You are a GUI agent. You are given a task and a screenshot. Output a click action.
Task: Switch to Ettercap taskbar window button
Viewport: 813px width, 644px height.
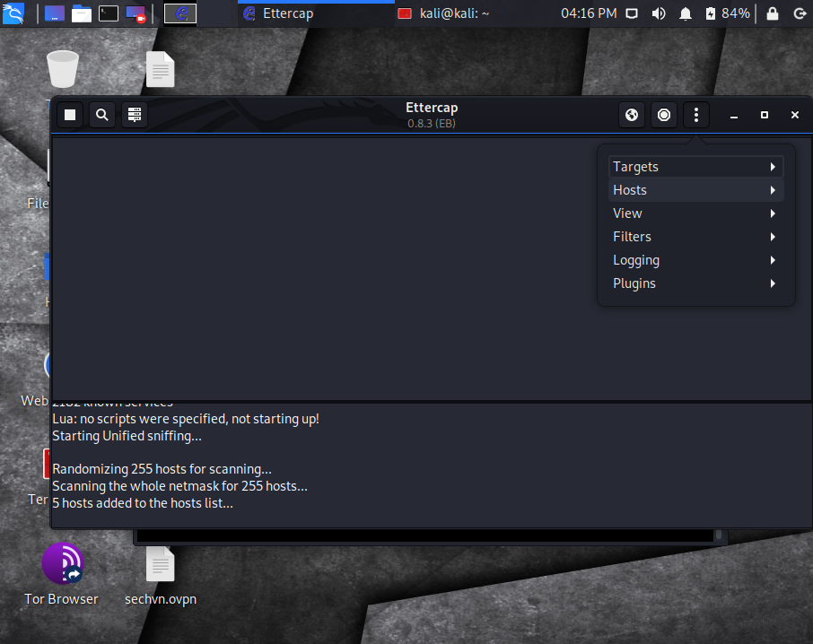tap(315, 13)
